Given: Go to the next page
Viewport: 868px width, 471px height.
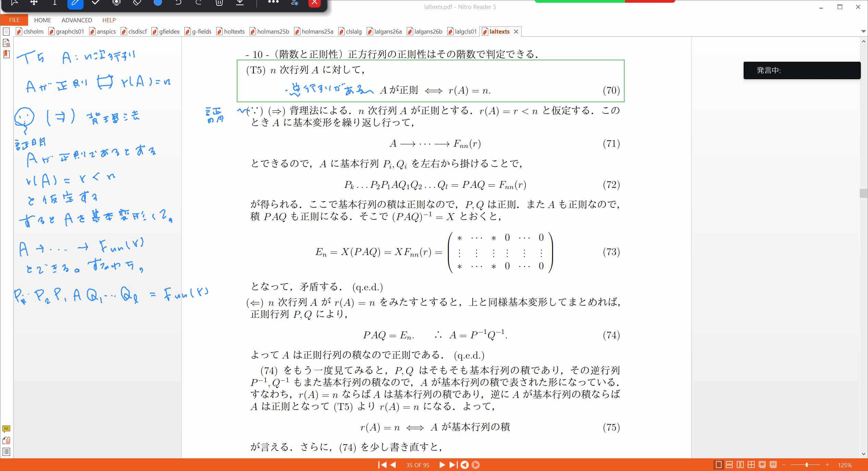Looking at the screenshot, I should tap(442, 465).
